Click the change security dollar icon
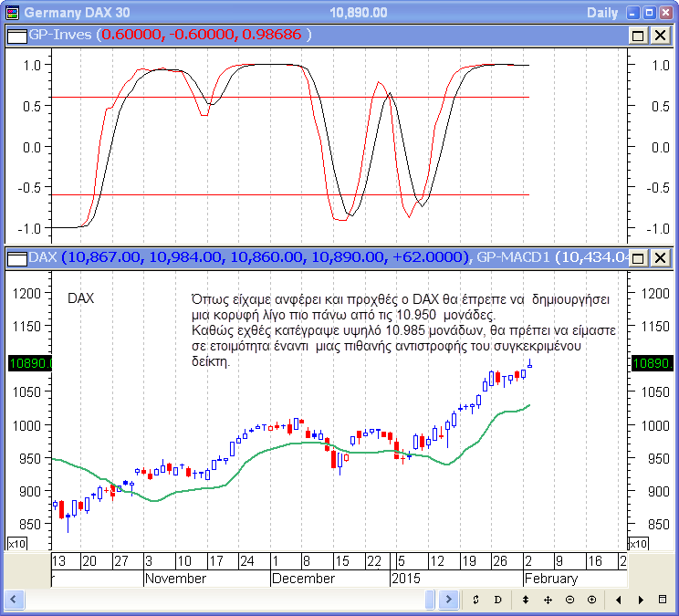Screen dimensions: 679x616 [x=475, y=600]
